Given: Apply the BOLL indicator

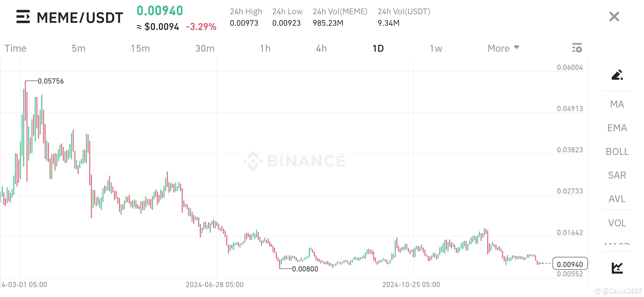Looking at the screenshot, I should tap(617, 152).
